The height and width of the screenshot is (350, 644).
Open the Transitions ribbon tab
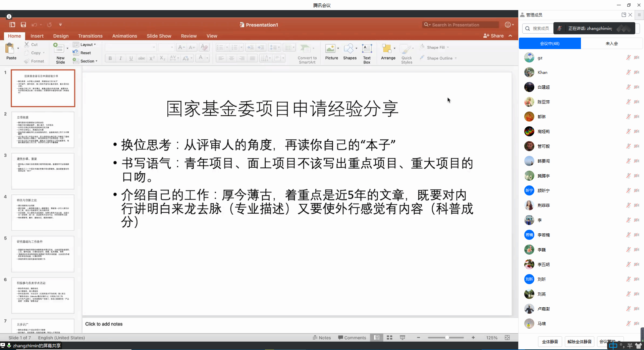tap(90, 36)
